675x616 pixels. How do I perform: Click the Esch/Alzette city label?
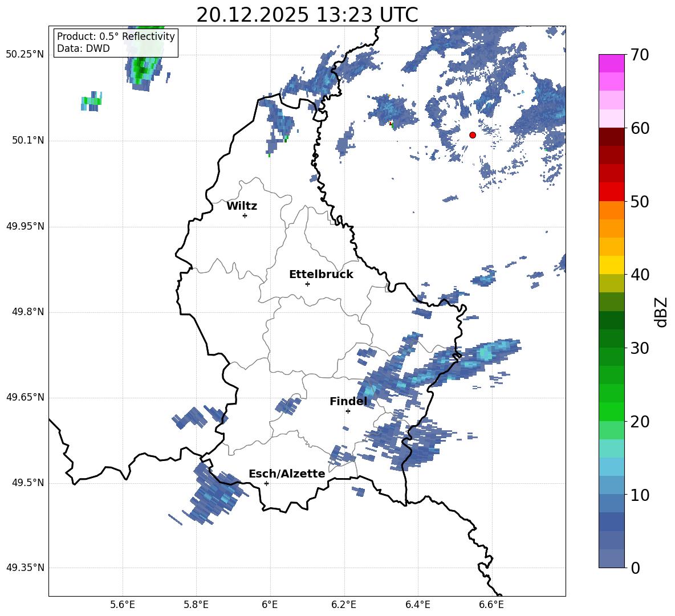(287, 474)
